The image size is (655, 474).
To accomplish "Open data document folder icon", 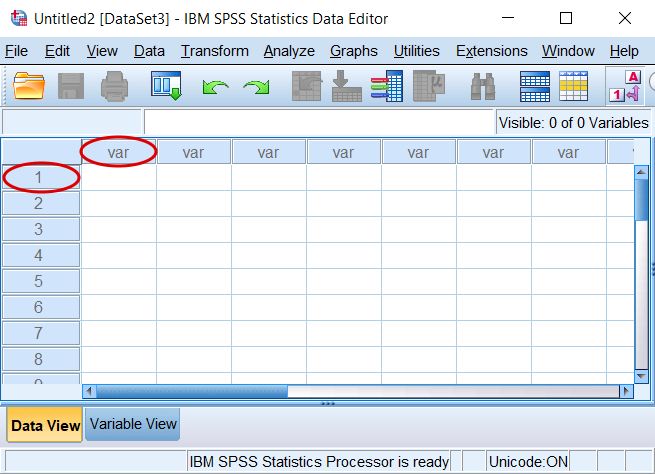I will [x=29, y=86].
